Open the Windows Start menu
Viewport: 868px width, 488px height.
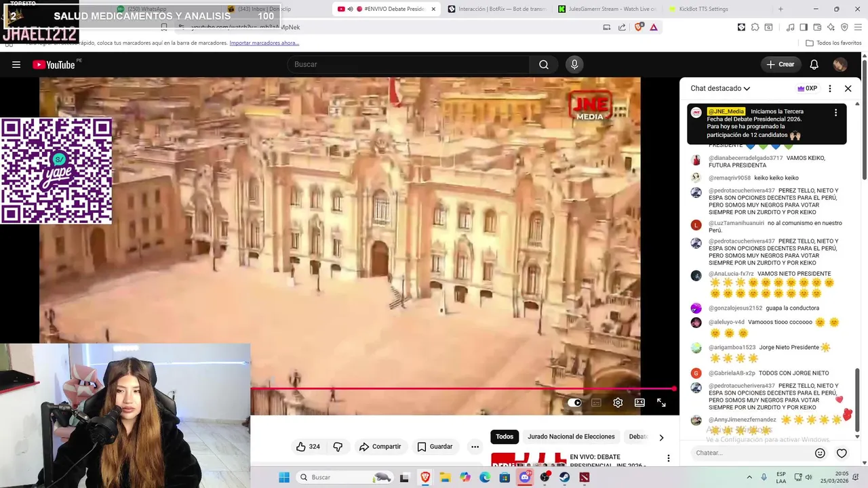tap(284, 477)
